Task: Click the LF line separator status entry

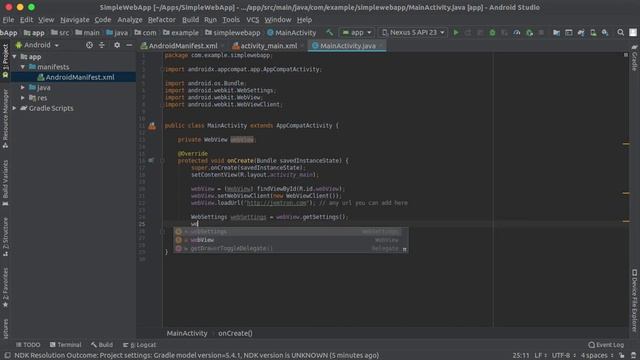Action: [x=540, y=356]
